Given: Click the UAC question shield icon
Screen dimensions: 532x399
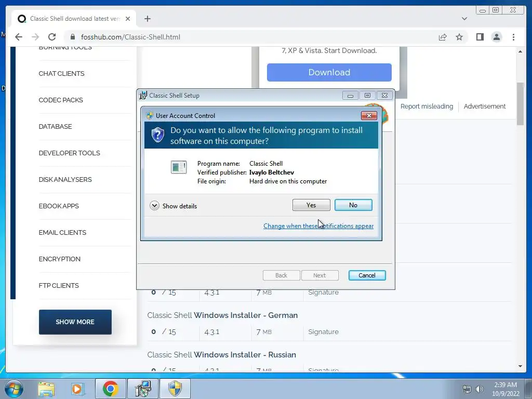Looking at the screenshot, I should [x=158, y=135].
